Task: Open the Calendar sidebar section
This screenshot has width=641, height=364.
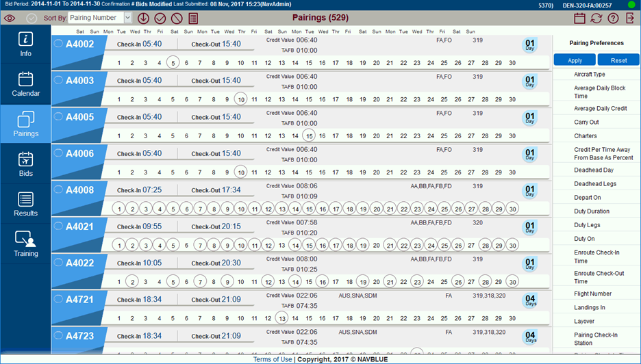Action: tap(25, 84)
